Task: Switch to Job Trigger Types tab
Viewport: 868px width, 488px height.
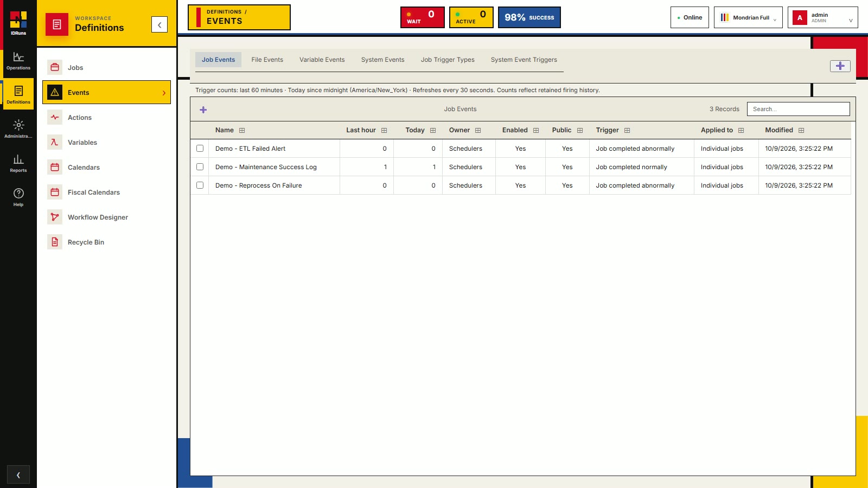Action: click(x=448, y=60)
